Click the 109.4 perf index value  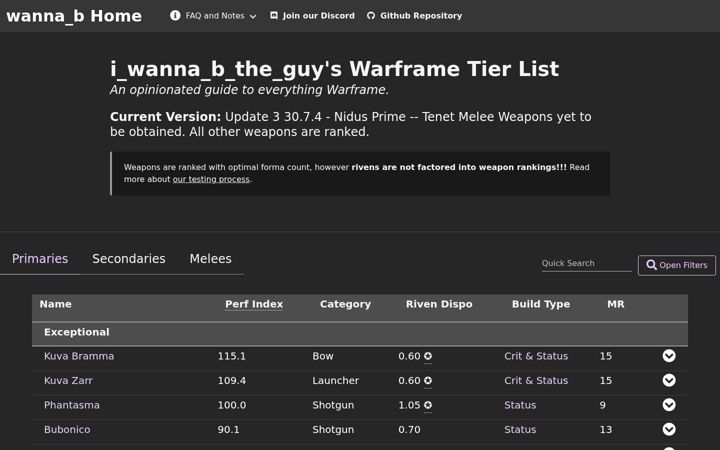[x=231, y=380]
